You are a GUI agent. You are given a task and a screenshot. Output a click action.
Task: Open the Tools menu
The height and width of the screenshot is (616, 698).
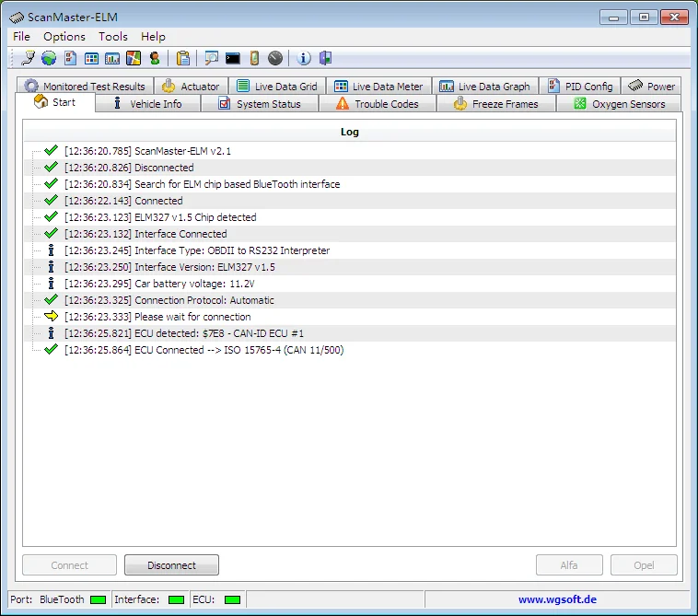click(x=113, y=37)
